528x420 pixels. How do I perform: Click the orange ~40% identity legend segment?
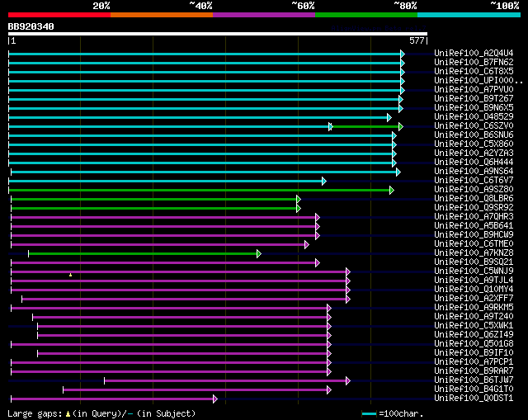coord(162,15)
